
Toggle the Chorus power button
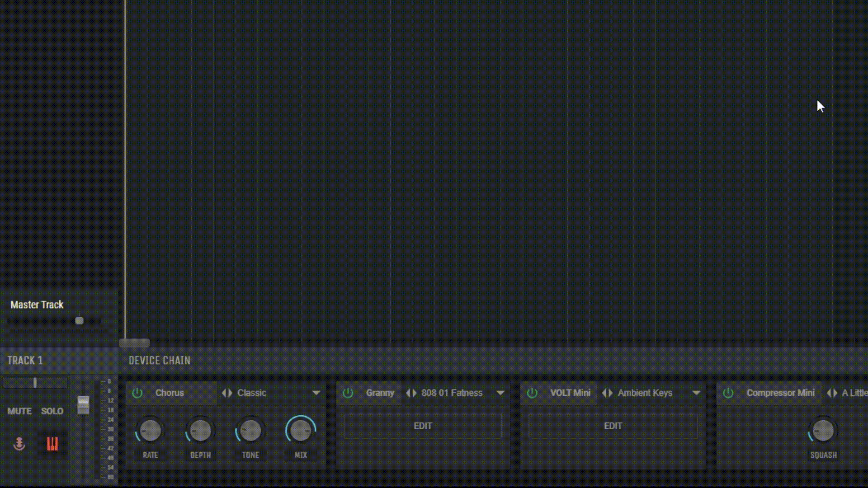137,393
